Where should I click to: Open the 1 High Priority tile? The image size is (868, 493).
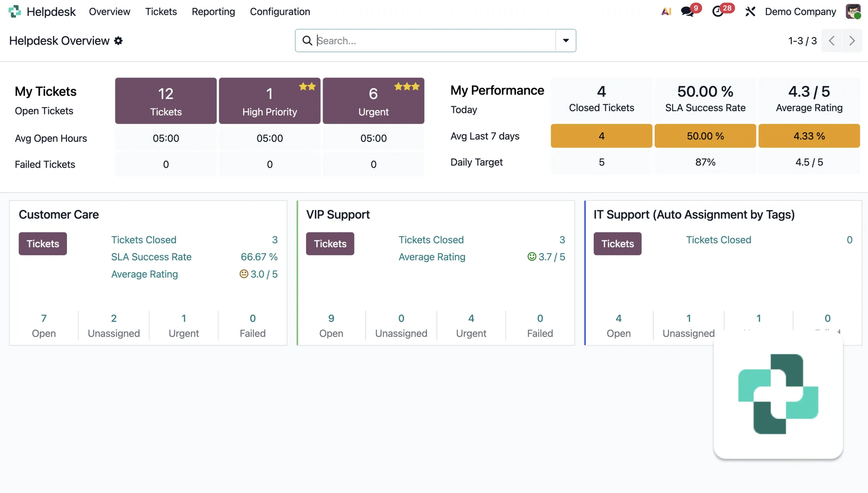click(x=269, y=101)
